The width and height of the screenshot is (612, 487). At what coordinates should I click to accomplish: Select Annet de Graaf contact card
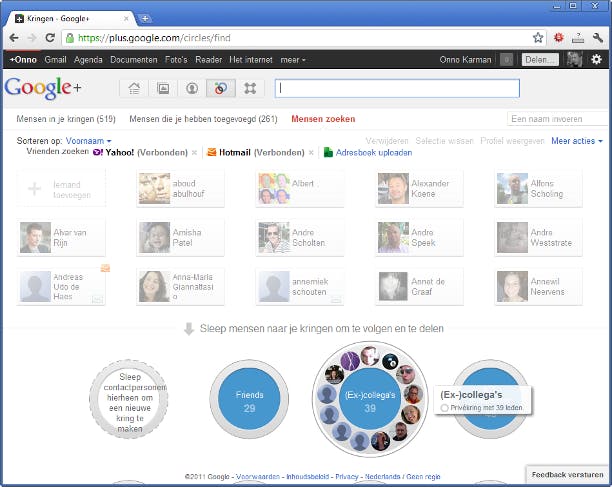pyautogui.click(x=419, y=286)
